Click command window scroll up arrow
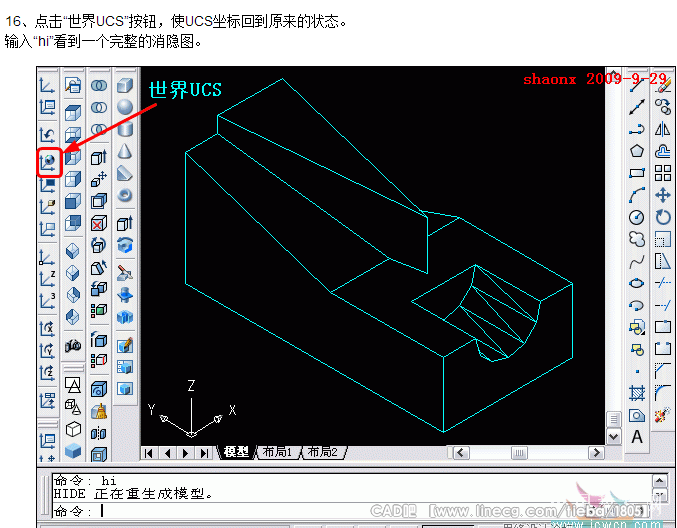This screenshot has height=528, width=677. [x=659, y=481]
